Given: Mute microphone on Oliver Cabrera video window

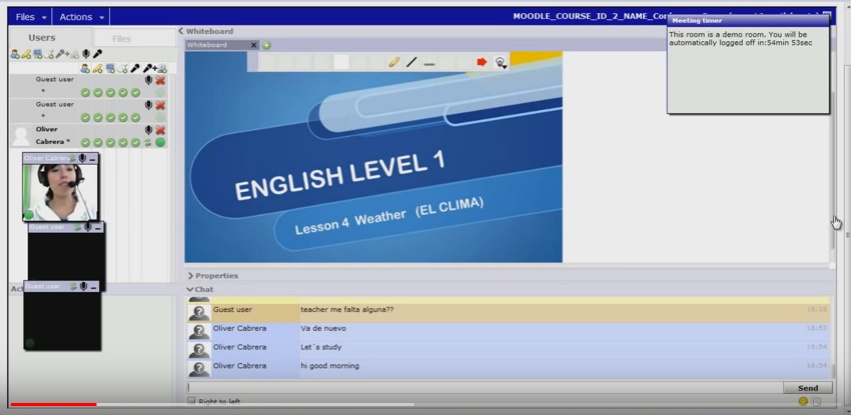Looking at the screenshot, I should (x=82, y=158).
